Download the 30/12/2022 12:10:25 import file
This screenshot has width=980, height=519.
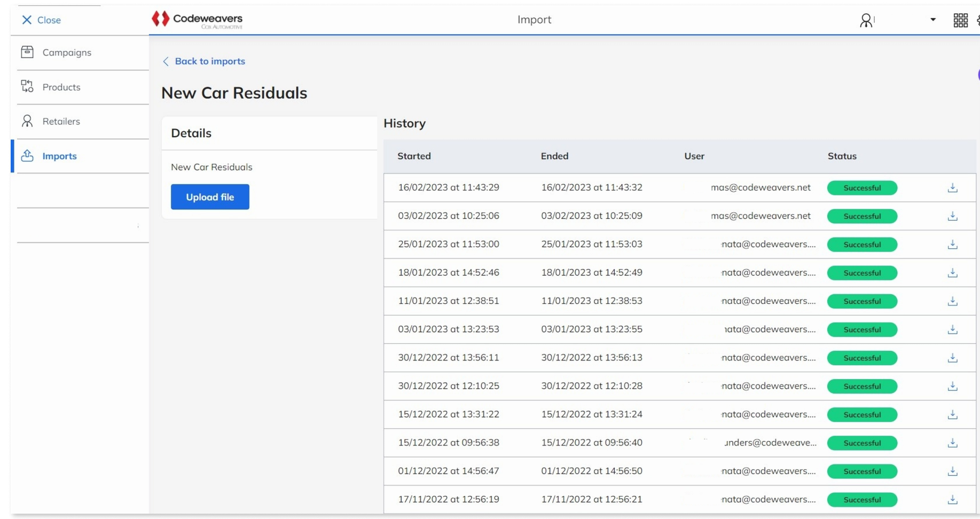pos(952,386)
